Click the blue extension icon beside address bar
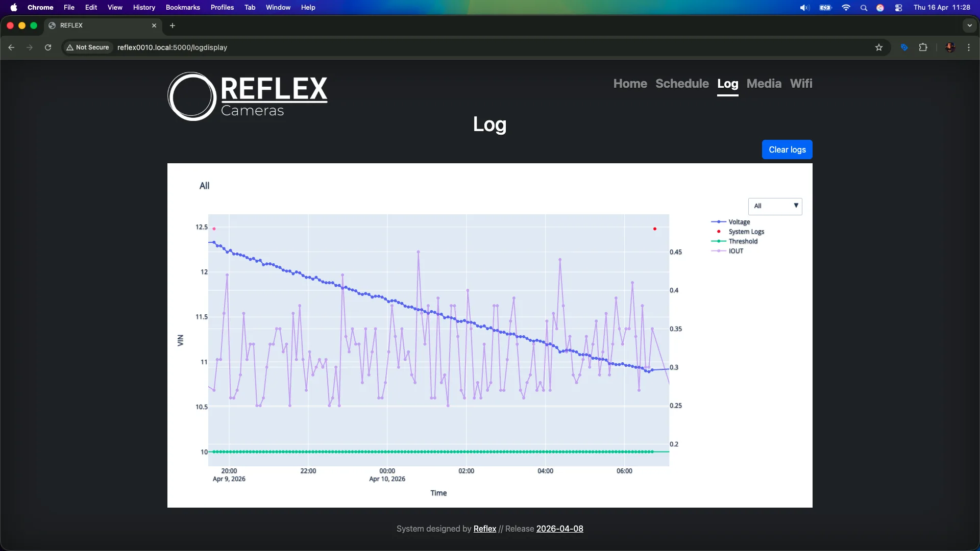 (904, 47)
